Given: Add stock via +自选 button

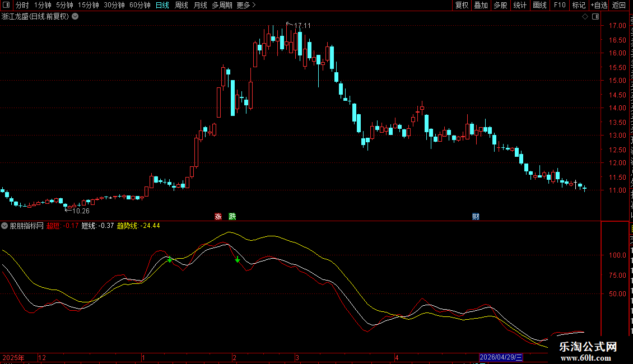Looking at the screenshot, I should (x=599, y=5).
